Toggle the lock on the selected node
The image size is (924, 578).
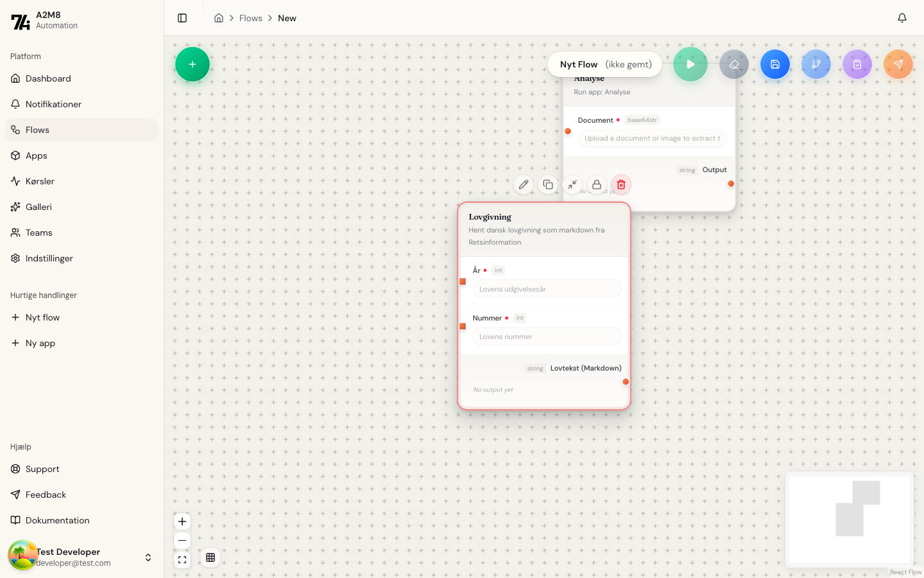point(597,185)
